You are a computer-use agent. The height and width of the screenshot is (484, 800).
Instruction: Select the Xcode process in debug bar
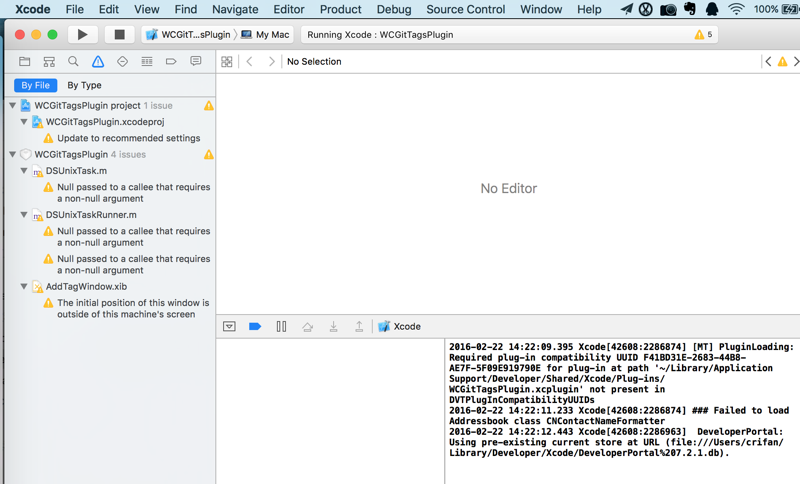pyautogui.click(x=399, y=326)
